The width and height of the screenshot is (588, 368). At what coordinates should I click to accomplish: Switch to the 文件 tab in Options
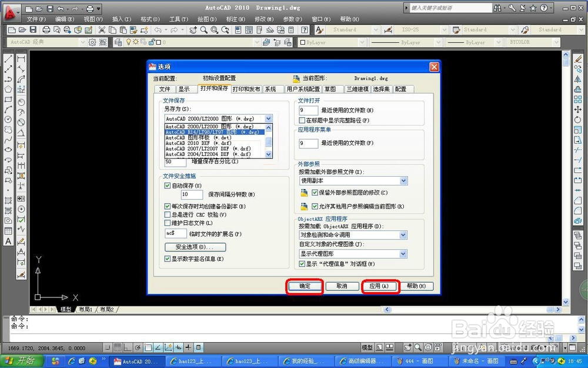[165, 89]
